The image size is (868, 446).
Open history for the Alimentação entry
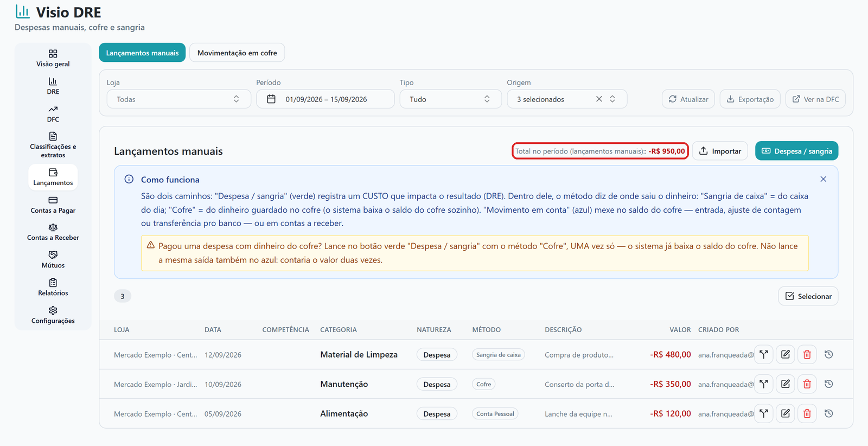[828, 413]
